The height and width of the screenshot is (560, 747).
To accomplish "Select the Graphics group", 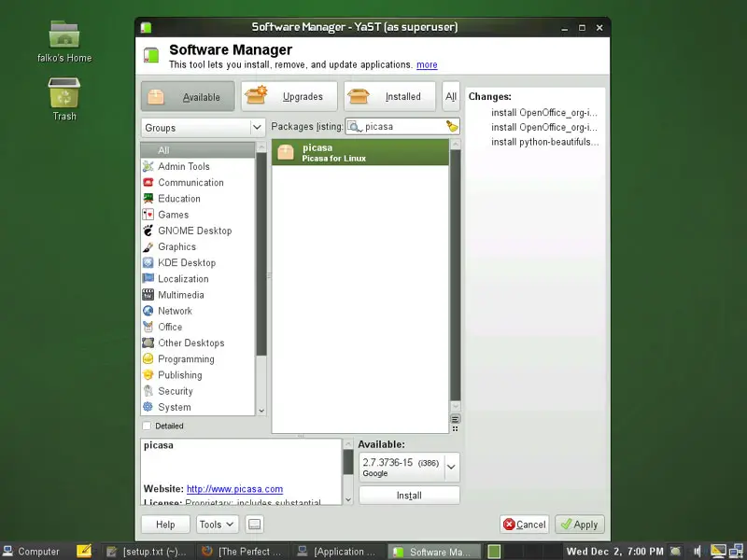I will tap(198, 246).
